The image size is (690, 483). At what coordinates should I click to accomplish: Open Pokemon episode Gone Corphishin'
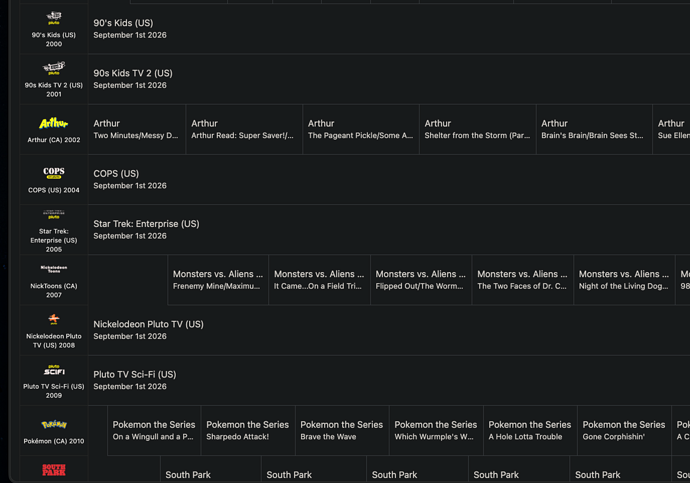[x=624, y=431]
